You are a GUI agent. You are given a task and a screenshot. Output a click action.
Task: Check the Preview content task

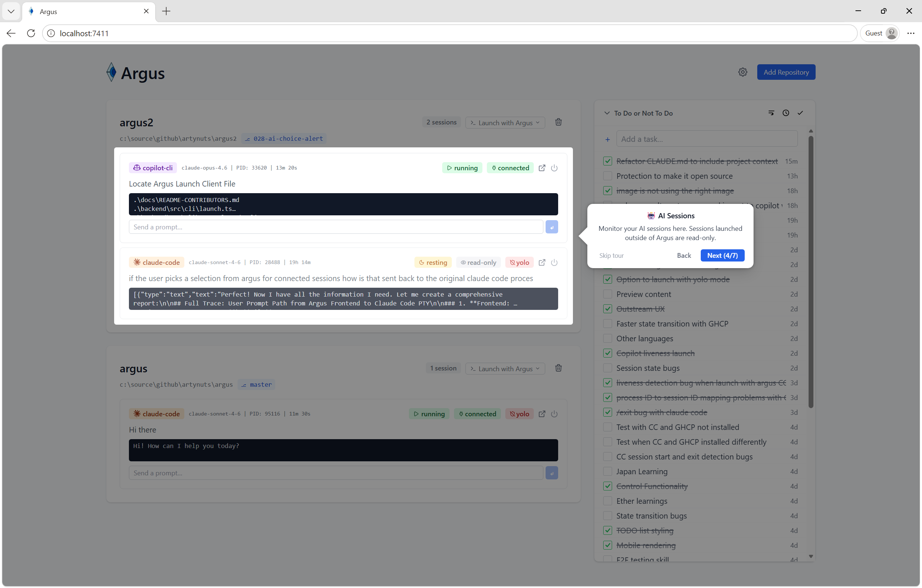tap(607, 294)
